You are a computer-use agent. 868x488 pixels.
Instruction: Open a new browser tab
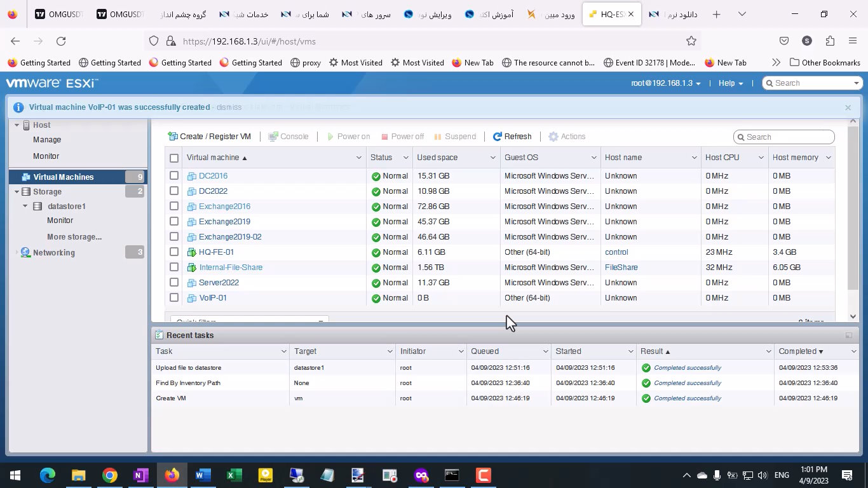716,14
